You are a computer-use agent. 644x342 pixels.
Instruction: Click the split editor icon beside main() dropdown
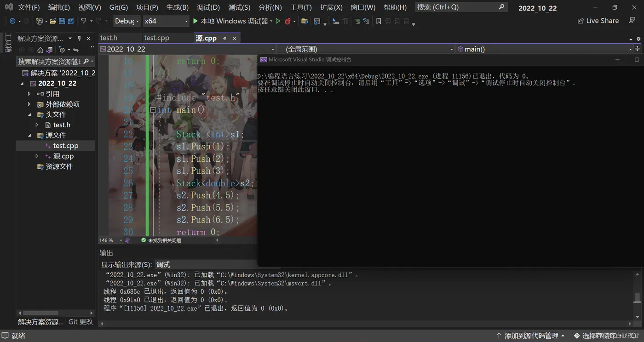[638, 49]
